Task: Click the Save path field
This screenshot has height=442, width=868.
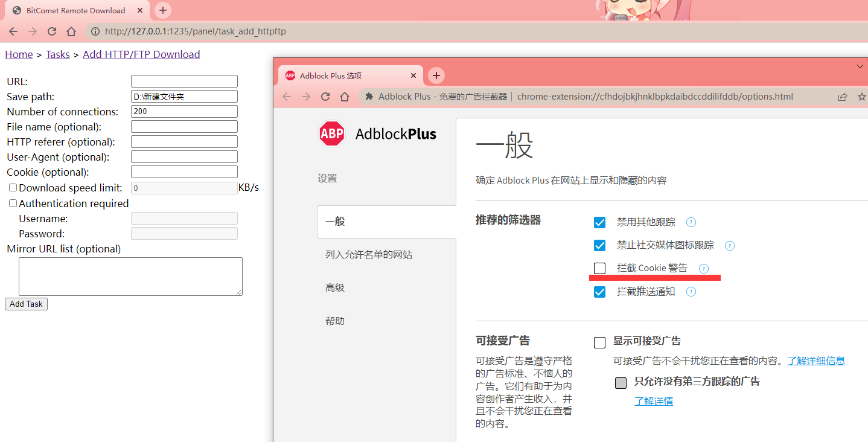Action: pos(184,97)
